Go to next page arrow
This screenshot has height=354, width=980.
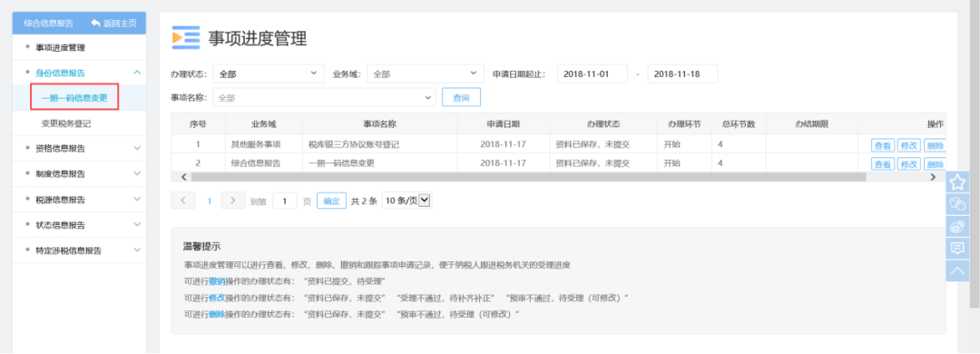pos(232,201)
